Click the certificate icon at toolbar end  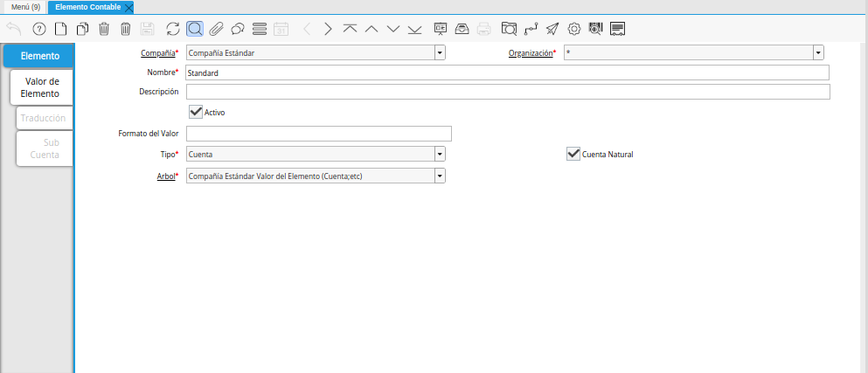618,29
